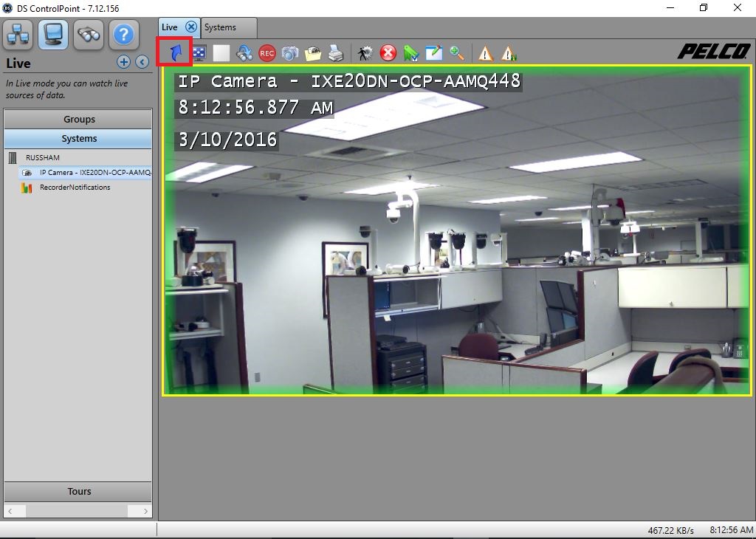Open the screen layout divider icon
The image size is (756, 539).
pos(198,52)
